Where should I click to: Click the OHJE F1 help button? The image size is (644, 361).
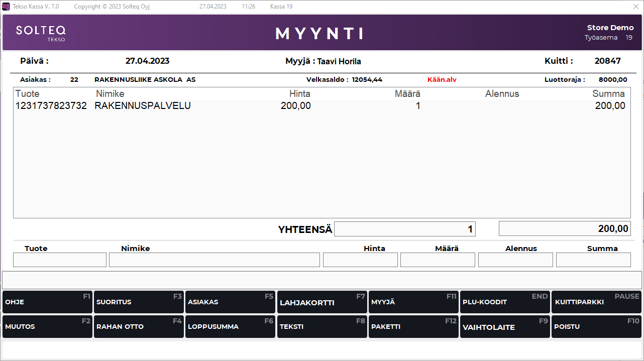(47, 302)
